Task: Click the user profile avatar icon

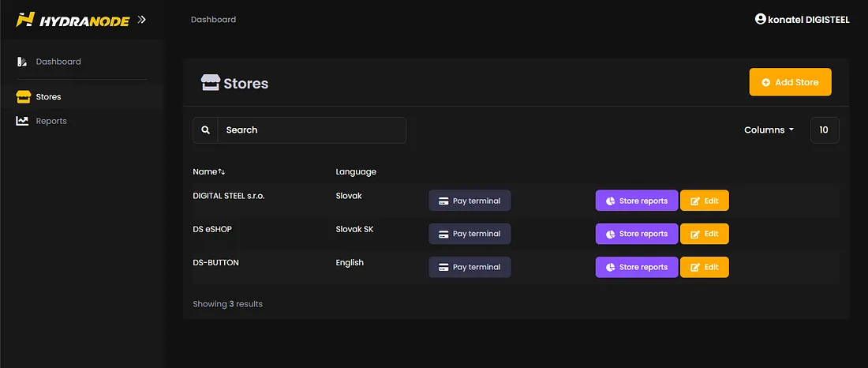Action: 761,19
